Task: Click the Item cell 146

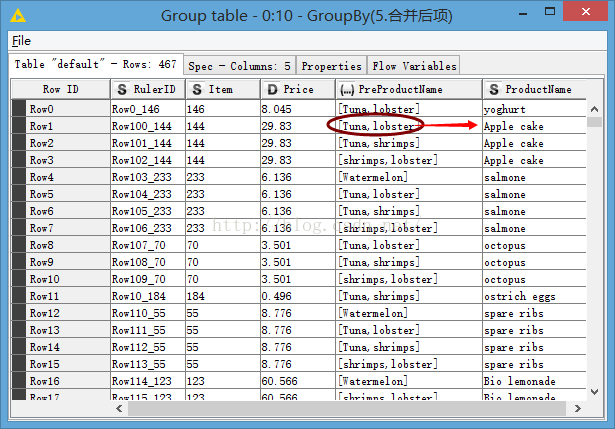Action: [x=223, y=109]
